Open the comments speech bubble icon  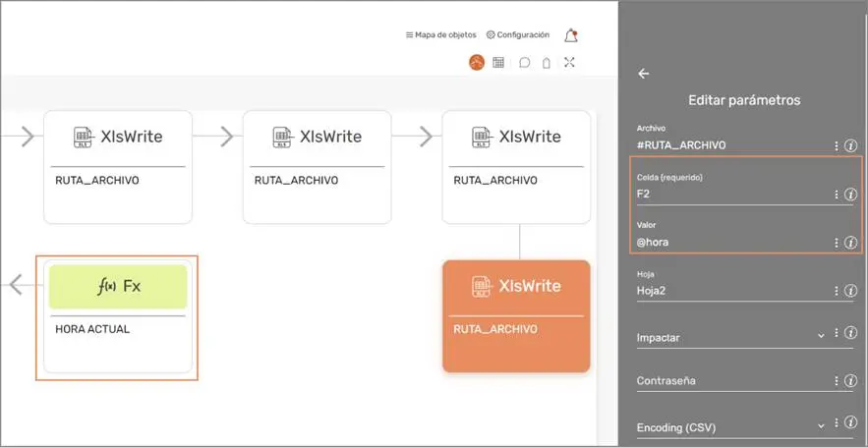click(524, 63)
